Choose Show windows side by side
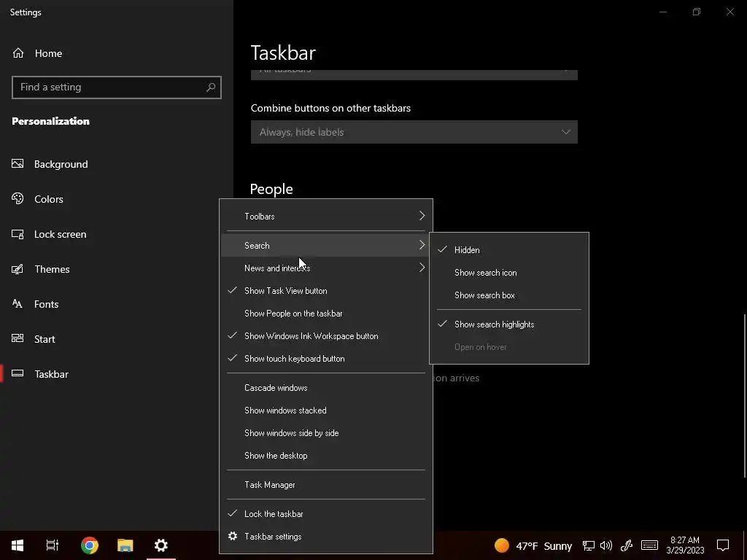747x560 pixels. [x=326, y=433]
